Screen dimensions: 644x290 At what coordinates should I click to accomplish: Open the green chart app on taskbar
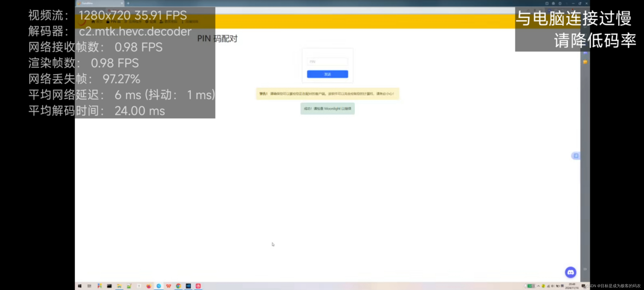click(x=129, y=286)
